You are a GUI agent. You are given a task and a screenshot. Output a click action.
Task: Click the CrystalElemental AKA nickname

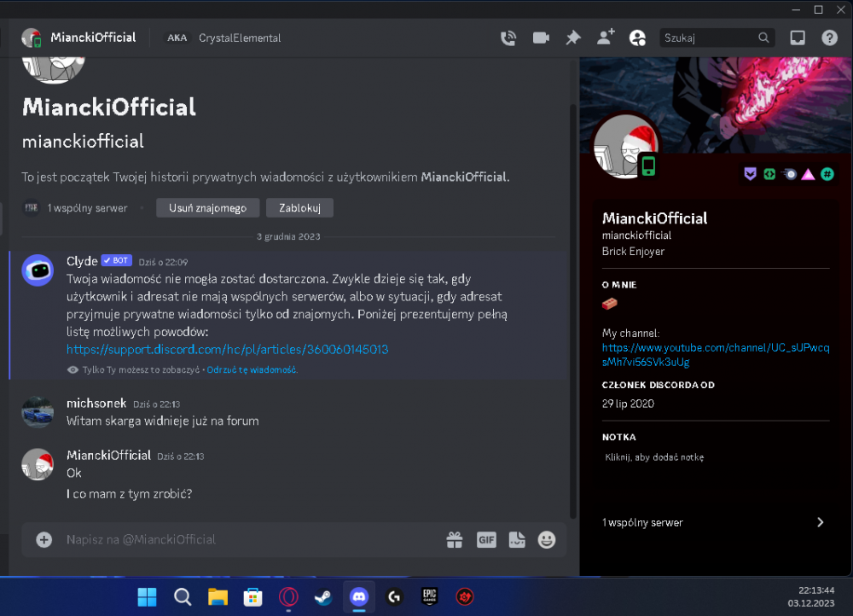[x=240, y=38]
